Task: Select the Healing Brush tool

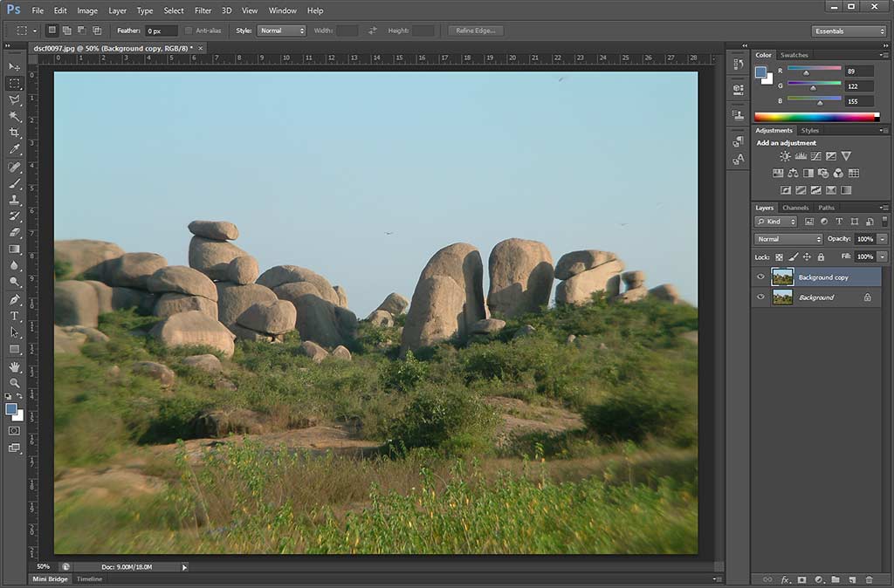Action: (x=14, y=167)
